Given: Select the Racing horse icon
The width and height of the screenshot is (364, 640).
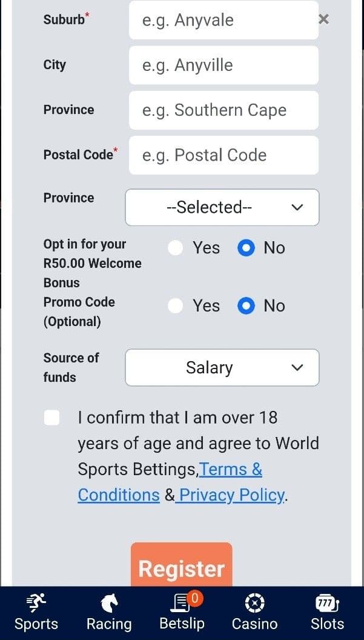Looking at the screenshot, I should coord(109,603).
